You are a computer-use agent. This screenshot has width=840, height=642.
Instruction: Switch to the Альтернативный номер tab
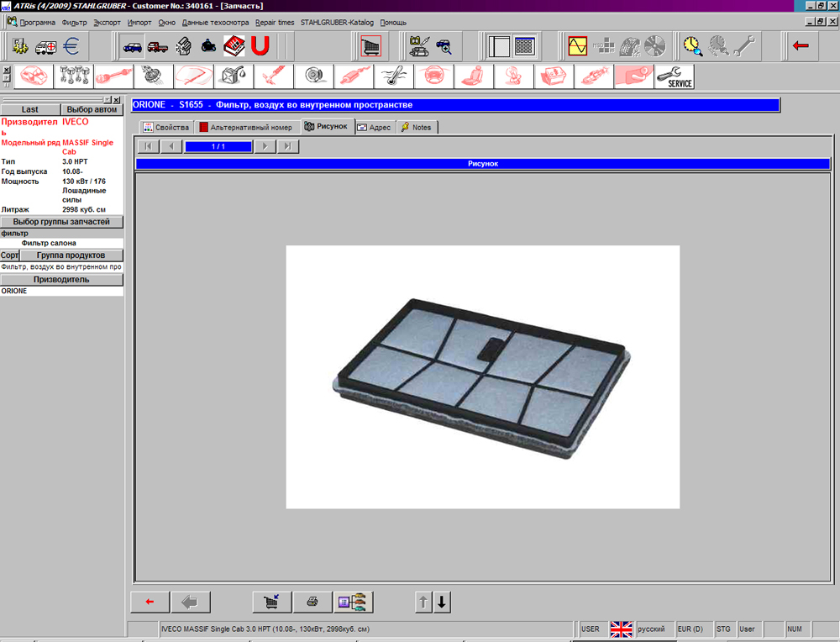(246, 127)
